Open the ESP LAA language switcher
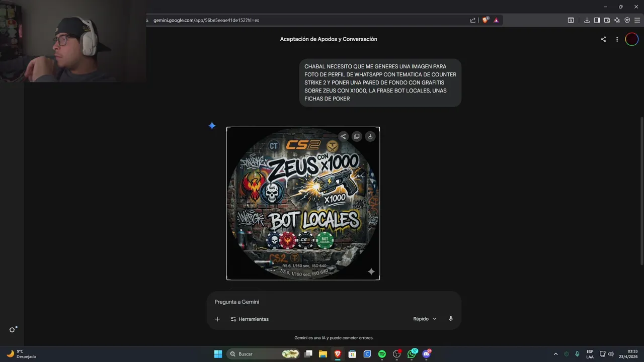The width and height of the screenshot is (644, 362). pyautogui.click(x=590, y=354)
